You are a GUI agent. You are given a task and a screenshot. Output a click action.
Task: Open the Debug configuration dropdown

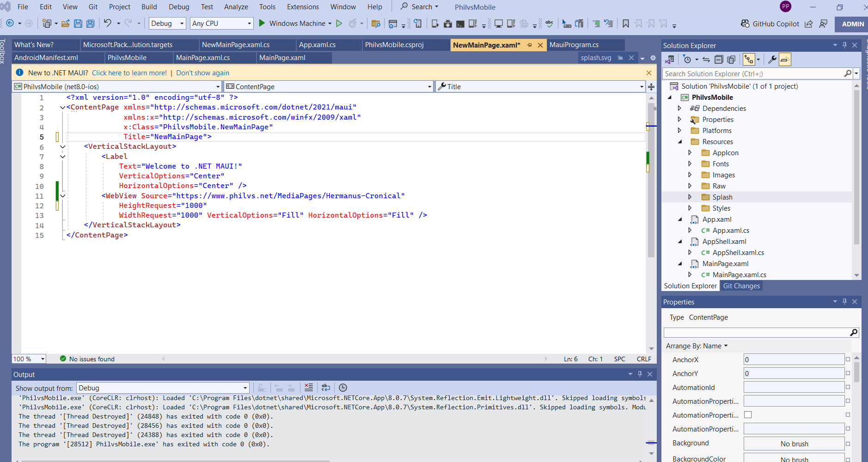(167, 24)
